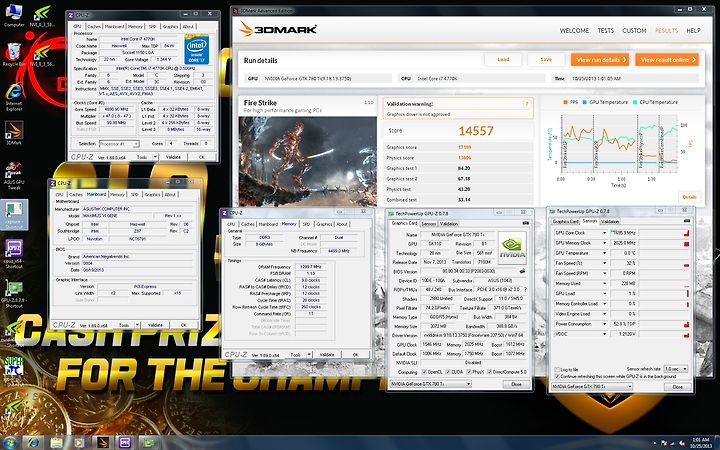Click the Load button in 3DMark
720x450 pixels.
coord(503,60)
